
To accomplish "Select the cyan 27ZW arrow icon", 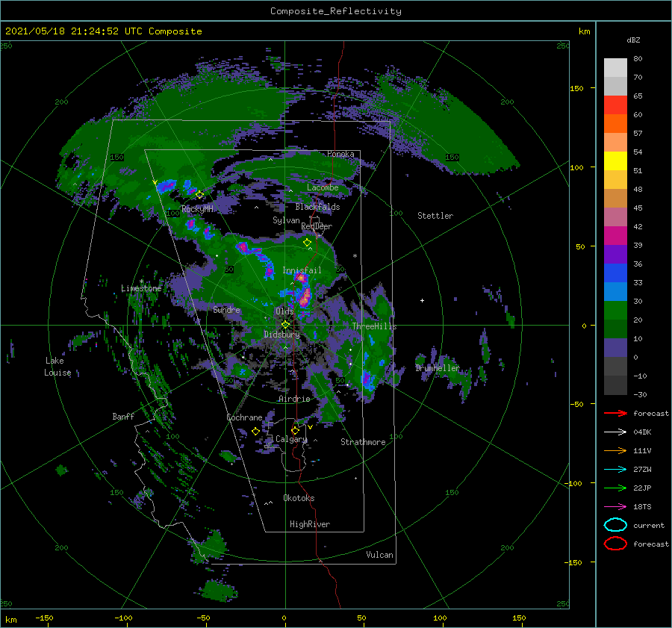I will coord(615,470).
